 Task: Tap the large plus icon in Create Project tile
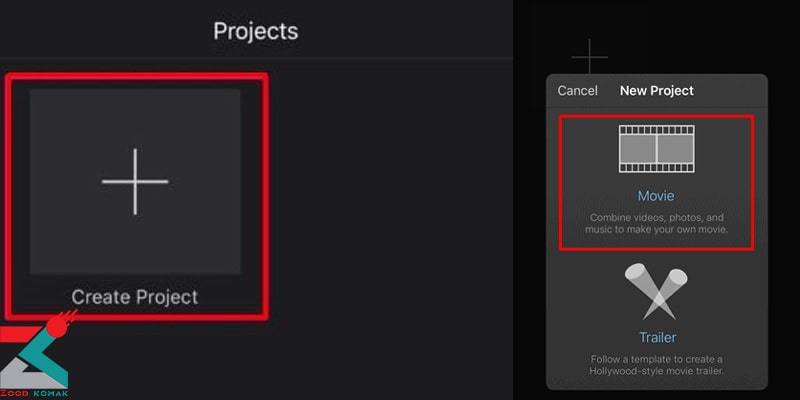coord(135,182)
